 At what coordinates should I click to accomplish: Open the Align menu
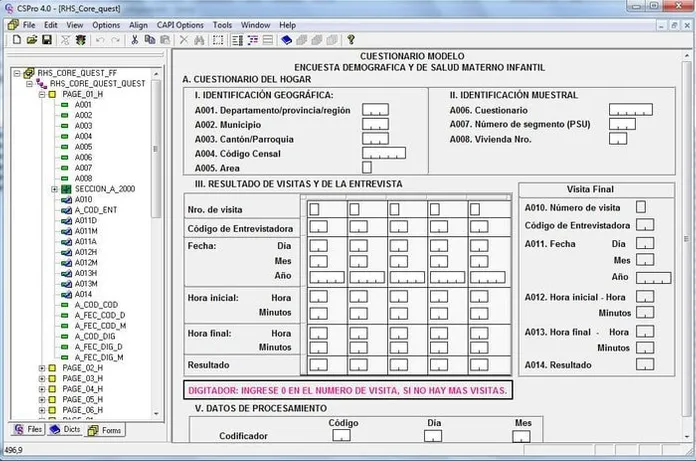138,25
